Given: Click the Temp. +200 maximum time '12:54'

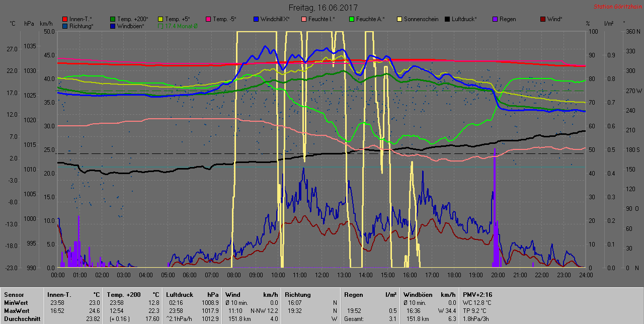Looking at the screenshot, I should click(x=116, y=311).
